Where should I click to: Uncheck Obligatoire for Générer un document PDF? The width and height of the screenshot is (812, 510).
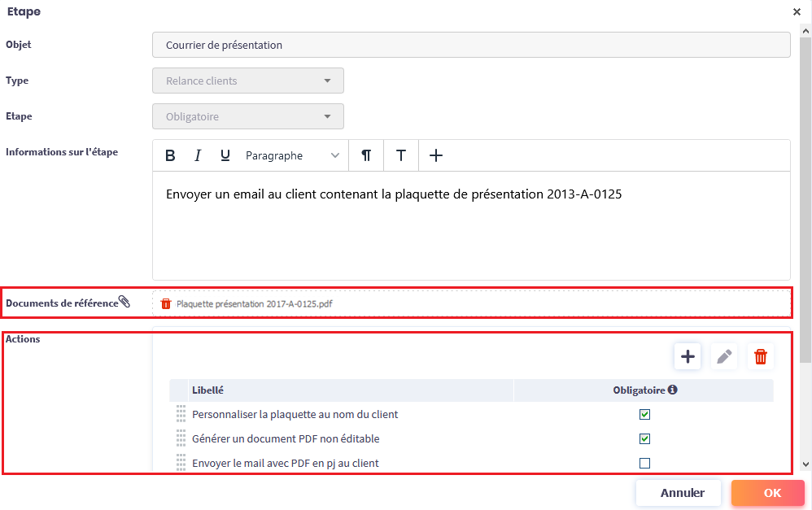[x=644, y=438]
